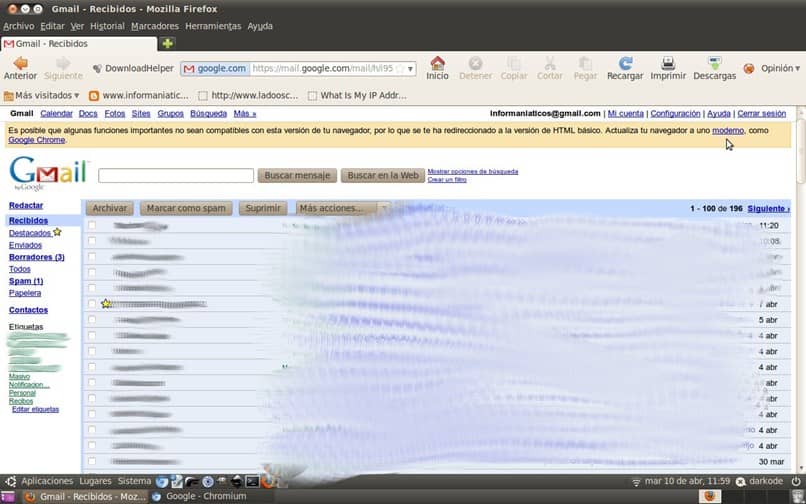Expand the address bar history dropdown arrow
Image resolution: width=806 pixels, height=504 pixels.
tap(411, 68)
